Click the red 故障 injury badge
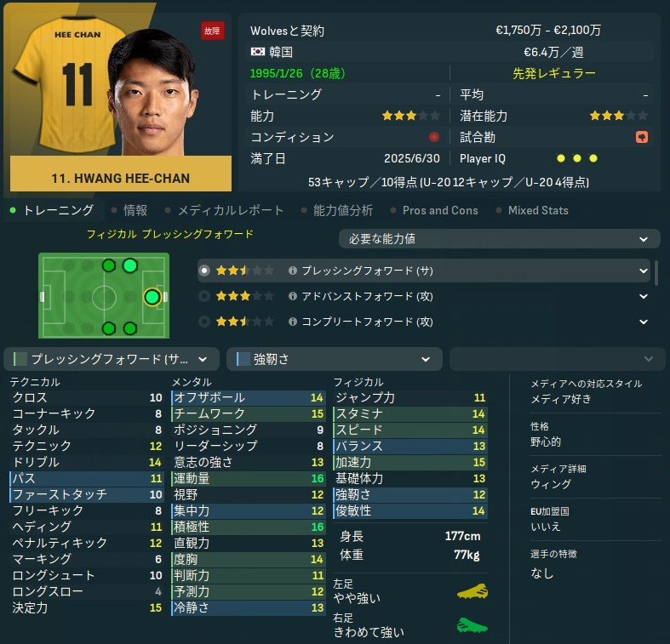 pyautogui.click(x=212, y=31)
